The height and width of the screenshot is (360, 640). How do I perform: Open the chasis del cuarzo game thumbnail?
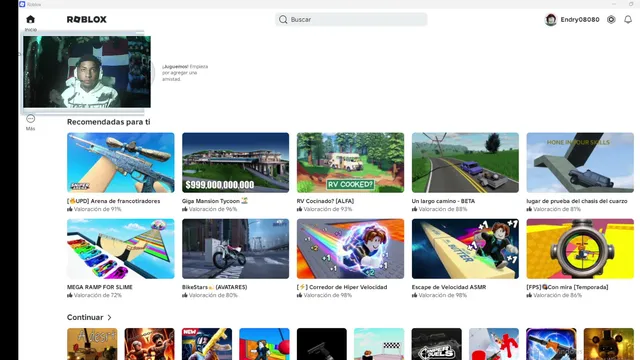click(x=580, y=162)
